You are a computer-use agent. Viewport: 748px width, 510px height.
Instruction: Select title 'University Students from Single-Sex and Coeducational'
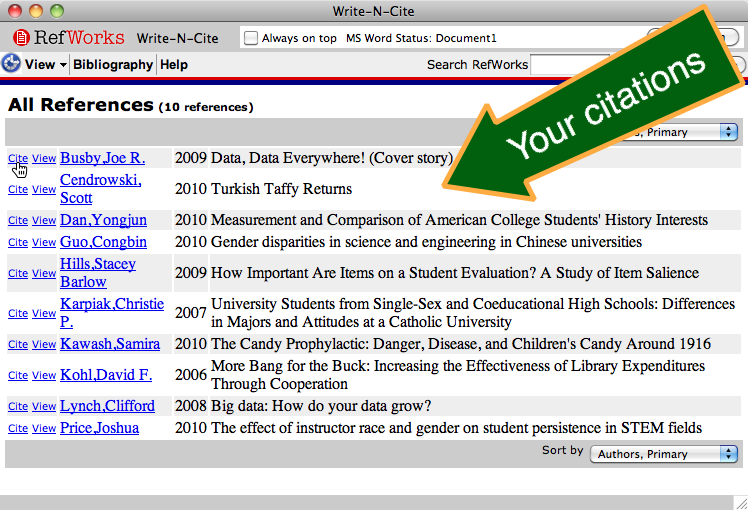pos(473,313)
